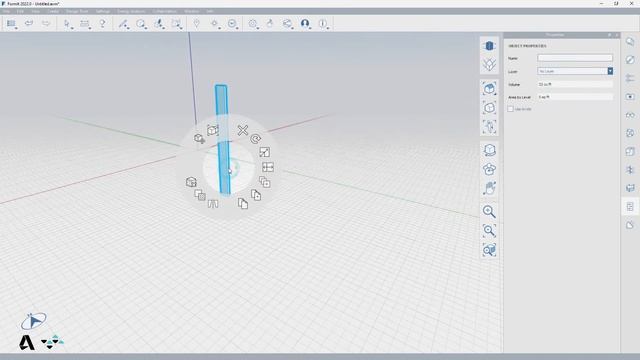Close the Properties panel
This screenshot has height=360, width=640.
pyautogui.click(x=617, y=35)
